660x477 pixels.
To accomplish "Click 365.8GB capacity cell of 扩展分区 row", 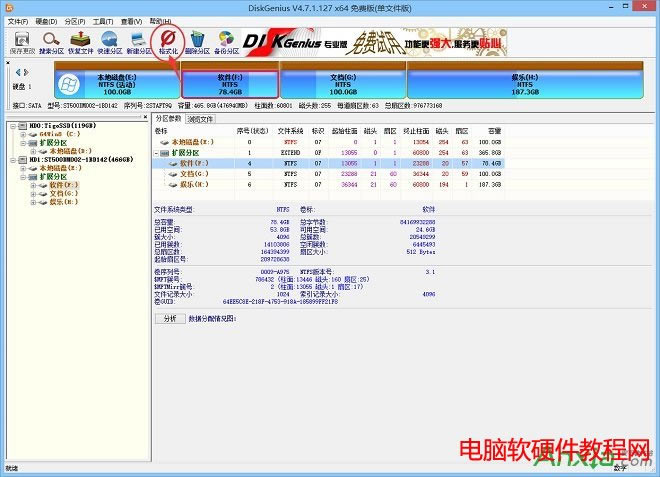I will click(490, 153).
